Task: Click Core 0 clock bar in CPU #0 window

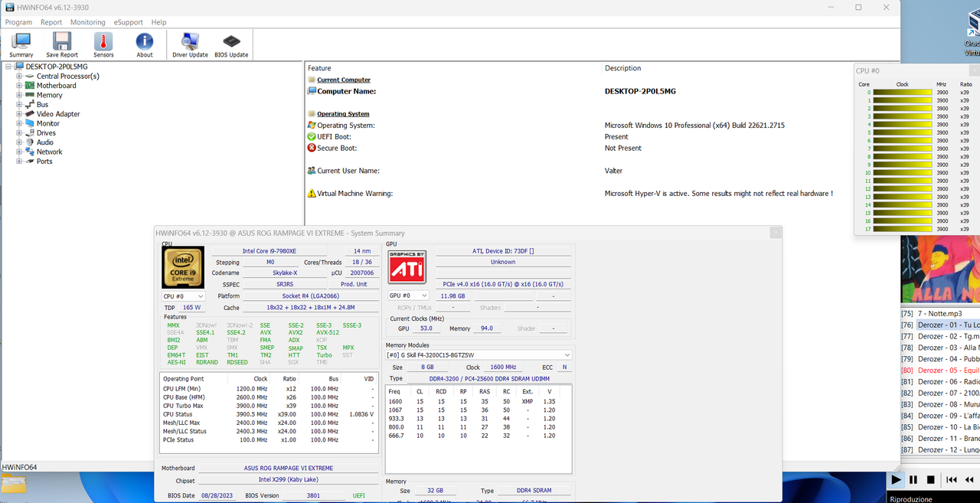Action: (x=903, y=93)
